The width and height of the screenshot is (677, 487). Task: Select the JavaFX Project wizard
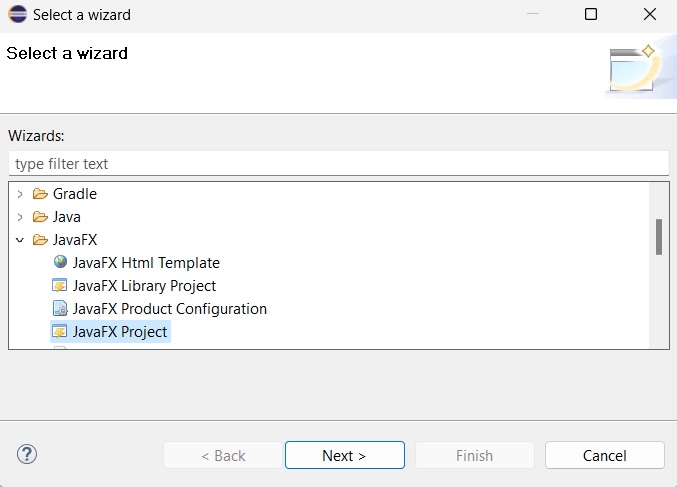point(120,332)
